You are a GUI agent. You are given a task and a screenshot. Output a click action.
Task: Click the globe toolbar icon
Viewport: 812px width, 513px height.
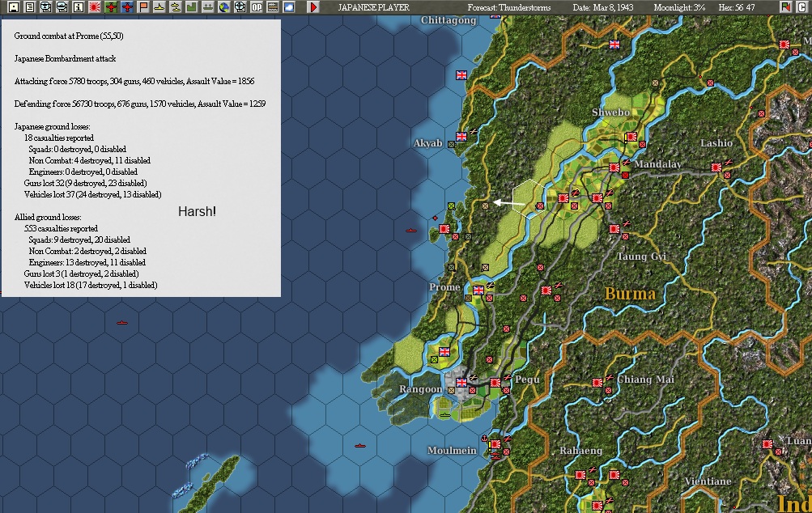223,6
